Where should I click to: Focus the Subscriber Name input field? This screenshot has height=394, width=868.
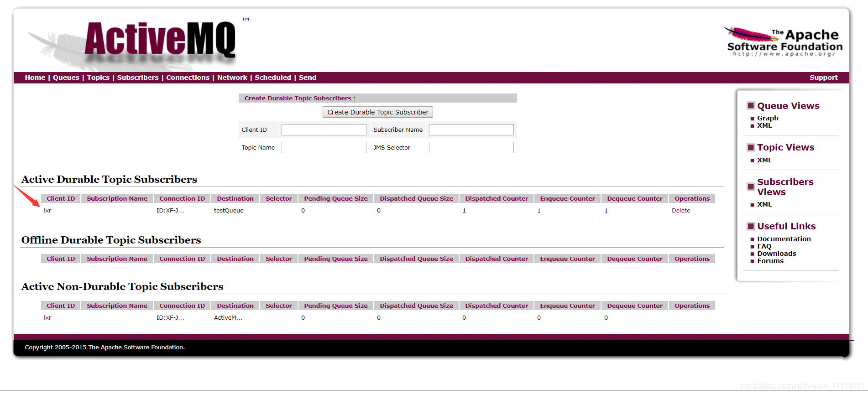click(x=471, y=130)
